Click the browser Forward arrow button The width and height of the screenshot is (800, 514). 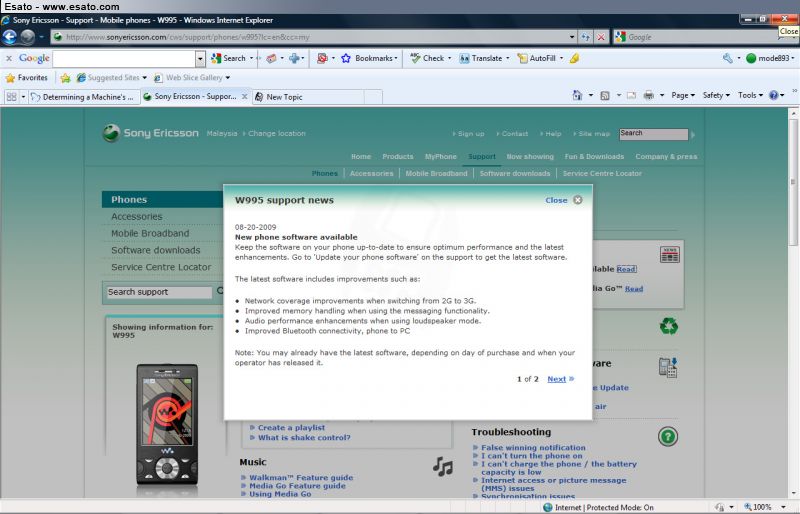27,37
